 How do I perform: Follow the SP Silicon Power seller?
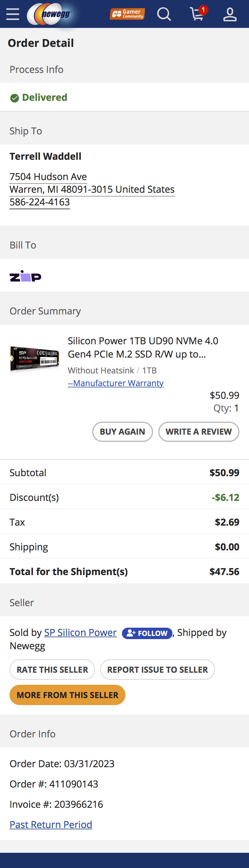[147, 633]
